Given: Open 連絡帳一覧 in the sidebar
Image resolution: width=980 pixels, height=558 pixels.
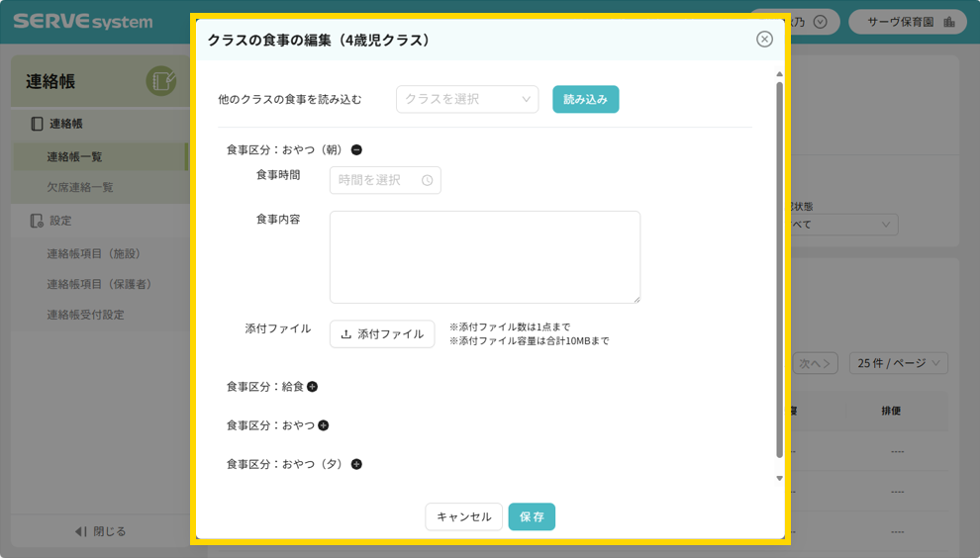Looking at the screenshot, I should tap(74, 157).
